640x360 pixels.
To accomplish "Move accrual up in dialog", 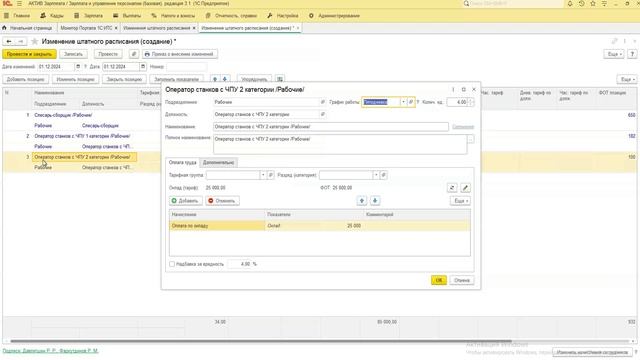I will tap(362, 200).
